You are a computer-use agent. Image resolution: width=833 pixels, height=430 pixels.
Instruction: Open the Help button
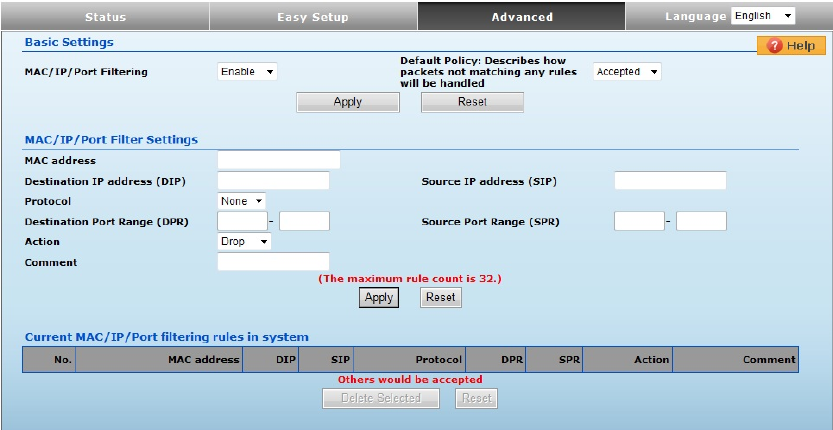click(x=791, y=46)
